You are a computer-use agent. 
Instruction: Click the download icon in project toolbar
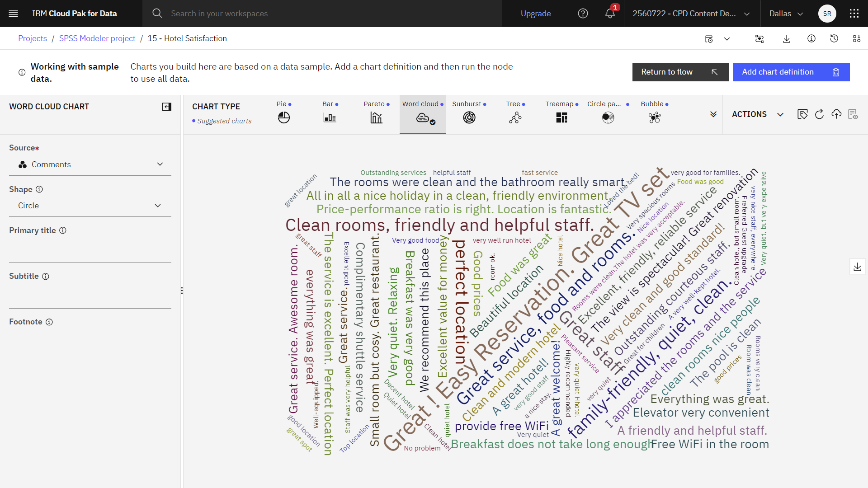tap(787, 39)
